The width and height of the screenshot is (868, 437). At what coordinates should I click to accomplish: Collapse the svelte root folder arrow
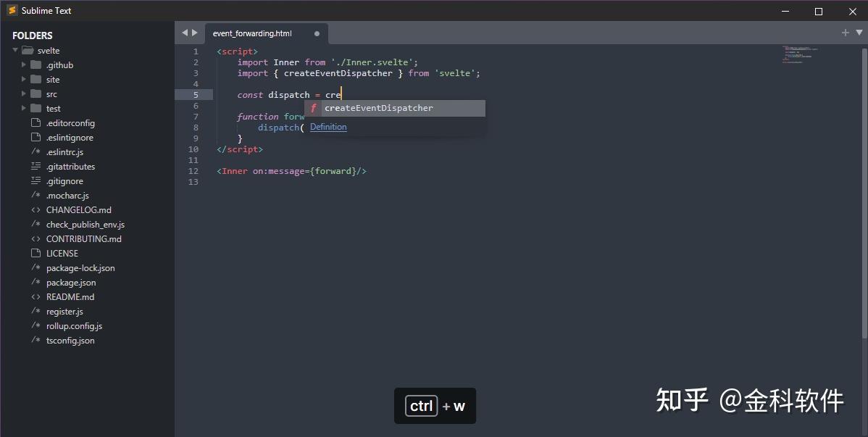[x=15, y=51]
